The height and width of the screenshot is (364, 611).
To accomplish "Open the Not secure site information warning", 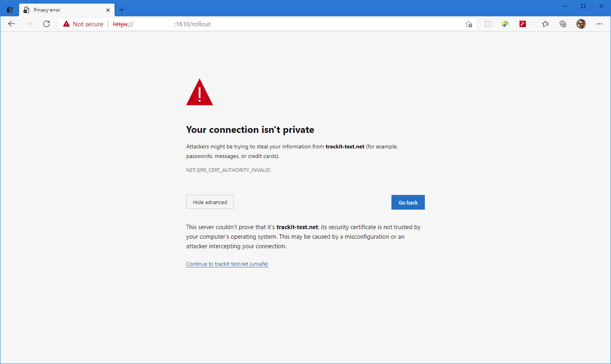I will 83,24.
